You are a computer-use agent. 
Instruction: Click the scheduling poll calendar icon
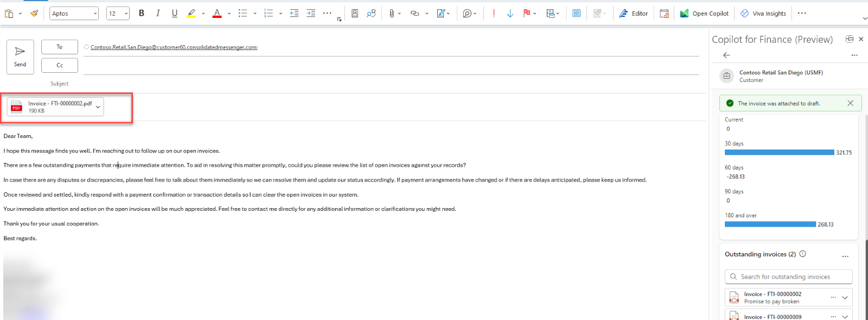click(664, 14)
